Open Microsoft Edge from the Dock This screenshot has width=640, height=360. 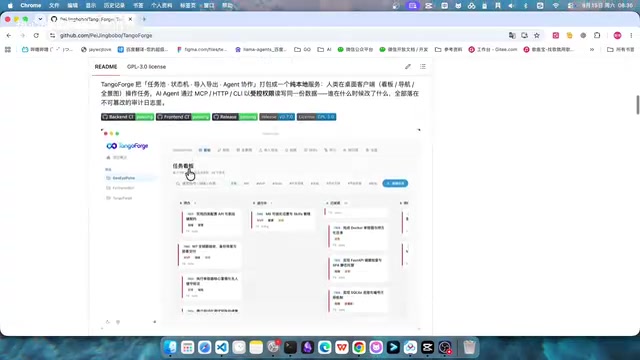point(324,347)
